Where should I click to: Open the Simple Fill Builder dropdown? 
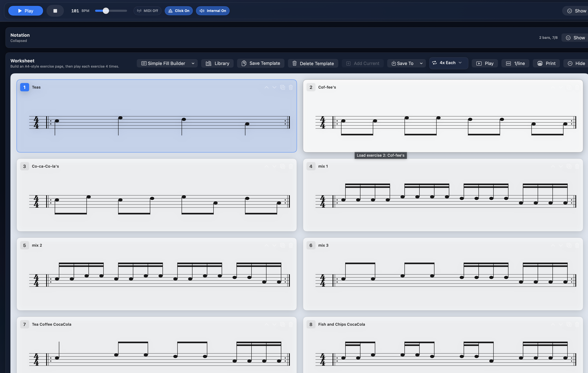167,63
